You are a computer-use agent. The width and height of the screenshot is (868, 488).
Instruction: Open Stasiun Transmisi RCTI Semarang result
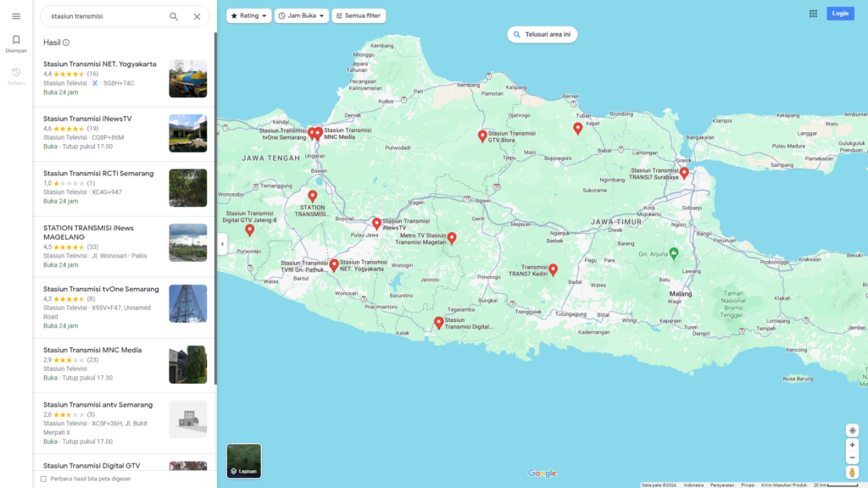124,189
